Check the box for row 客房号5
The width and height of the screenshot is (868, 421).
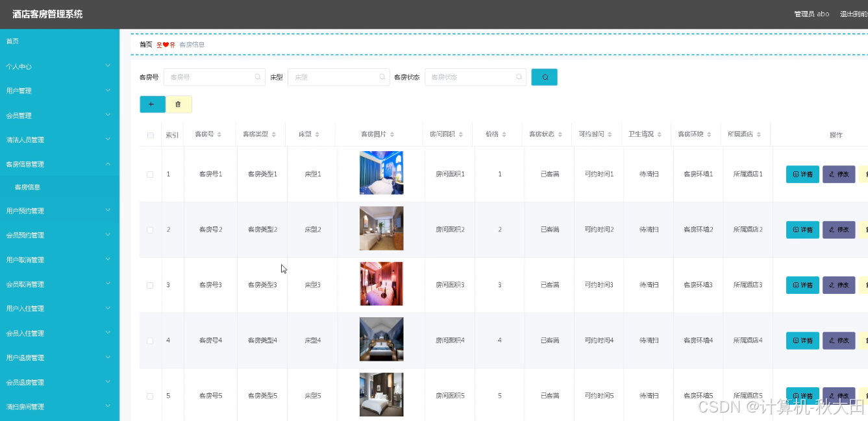pyautogui.click(x=150, y=396)
